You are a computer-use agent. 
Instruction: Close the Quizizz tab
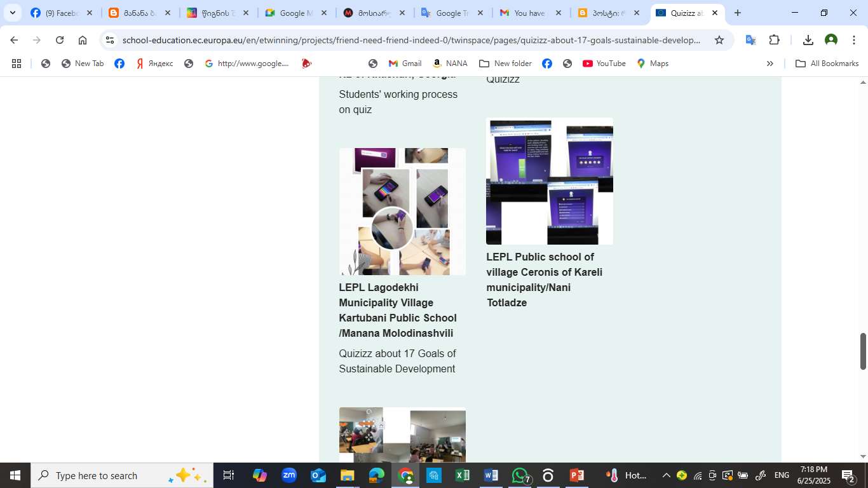click(x=715, y=13)
